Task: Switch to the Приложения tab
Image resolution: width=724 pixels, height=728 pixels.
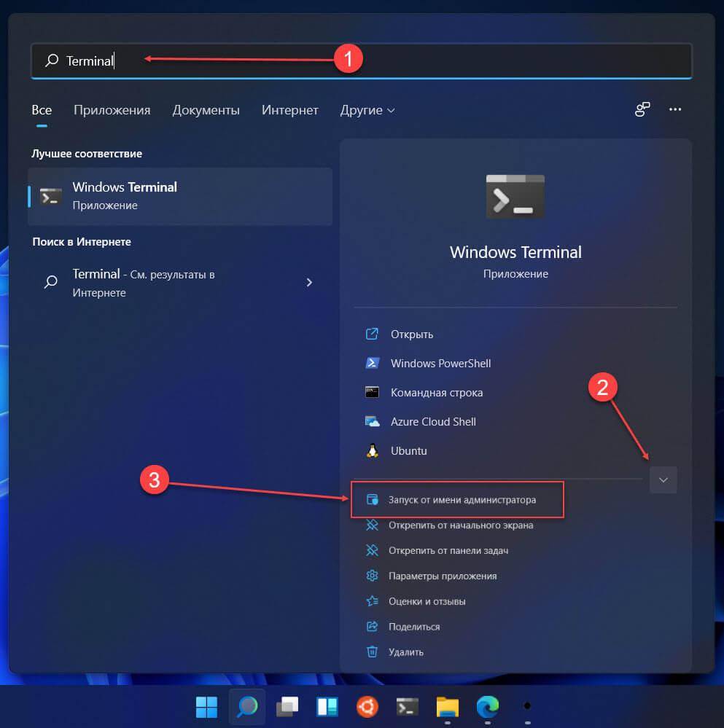Action: click(x=112, y=110)
